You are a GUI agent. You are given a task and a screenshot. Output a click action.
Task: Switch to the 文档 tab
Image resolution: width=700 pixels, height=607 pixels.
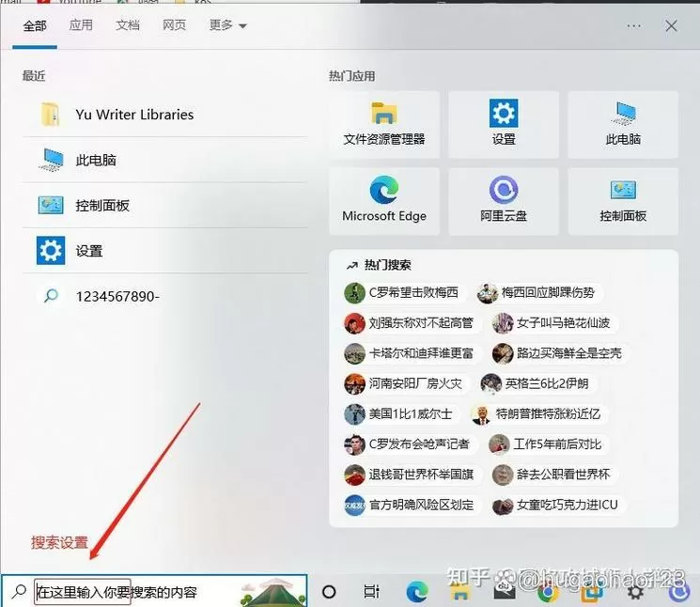(x=128, y=25)
